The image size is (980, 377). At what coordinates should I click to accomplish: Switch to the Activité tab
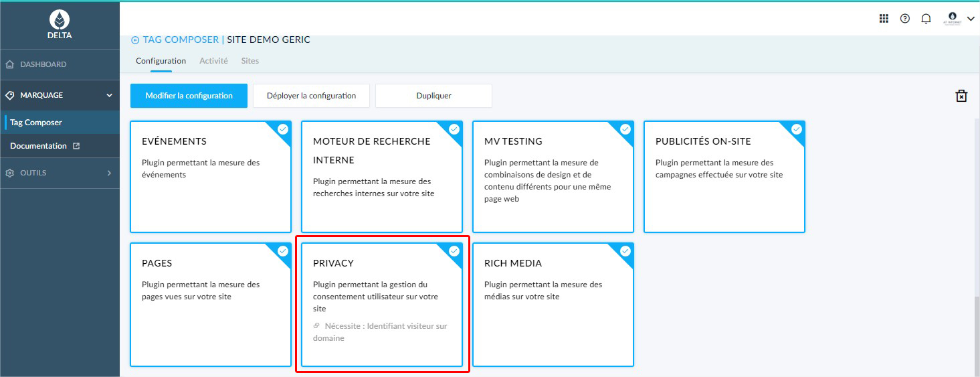pyautogui.click(x=213, y=61)
